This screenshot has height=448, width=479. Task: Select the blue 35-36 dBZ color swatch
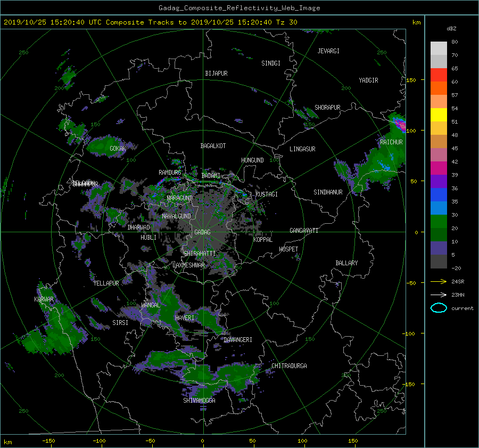[439, 195]
